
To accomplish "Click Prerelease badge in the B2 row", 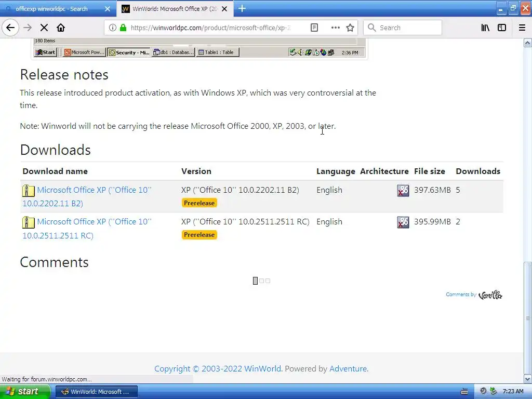I will (199, 203).
